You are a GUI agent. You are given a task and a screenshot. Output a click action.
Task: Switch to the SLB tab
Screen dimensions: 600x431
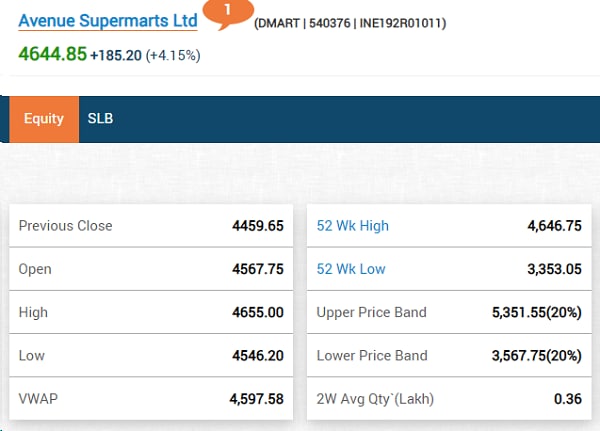(101, 119)
